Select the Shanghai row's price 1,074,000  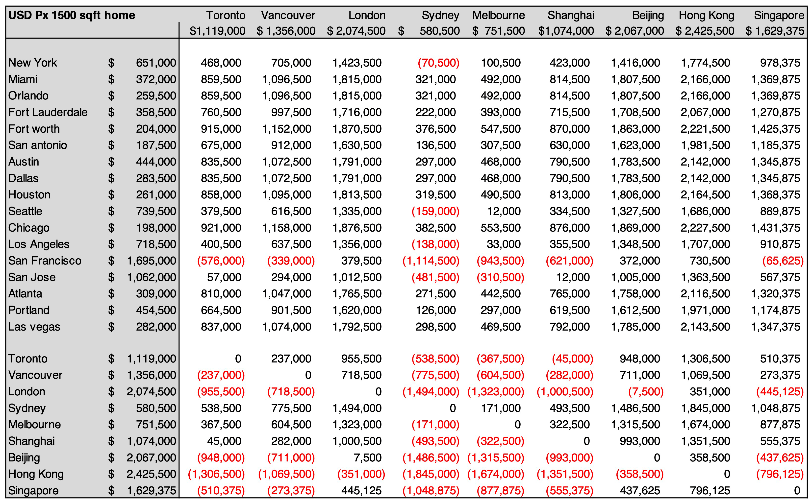[x=152, y=441]
